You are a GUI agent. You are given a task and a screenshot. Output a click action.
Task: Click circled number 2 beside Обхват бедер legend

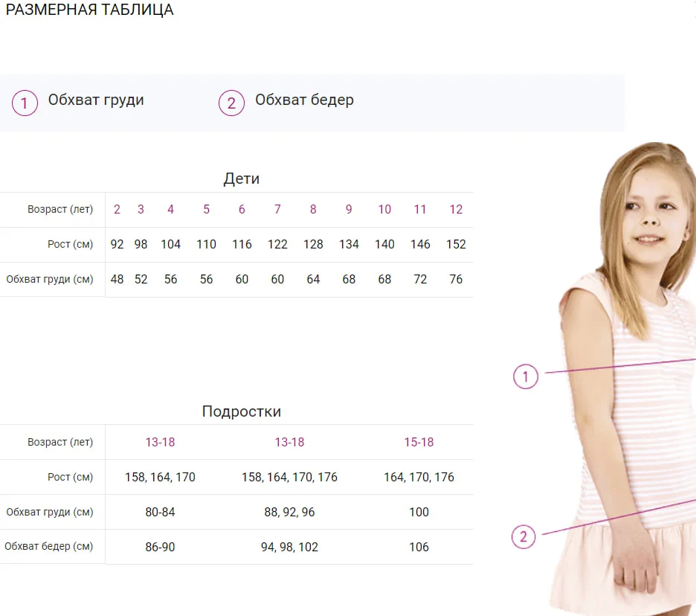pyautogui.click(x=231, y=103)
